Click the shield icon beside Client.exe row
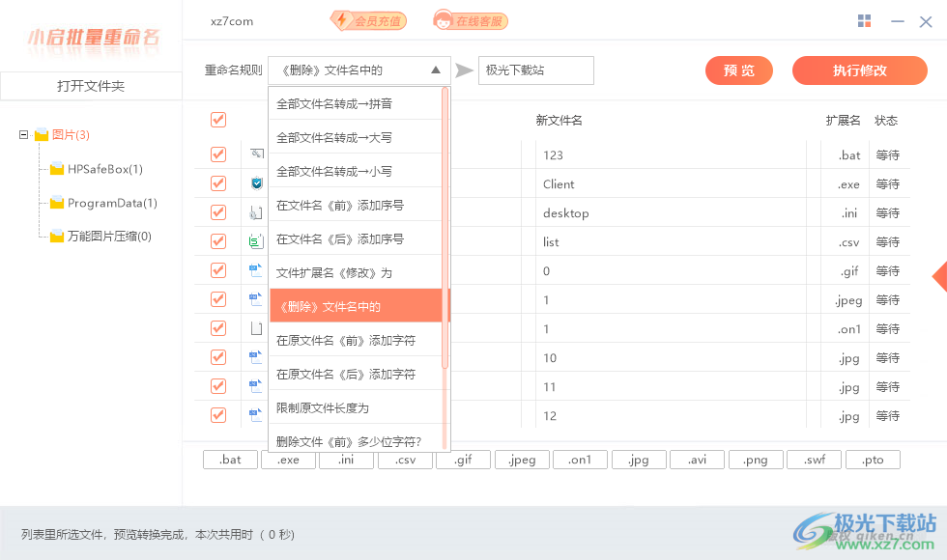The width and height of the screenshot is (947, 560). [x=255, y=182]
